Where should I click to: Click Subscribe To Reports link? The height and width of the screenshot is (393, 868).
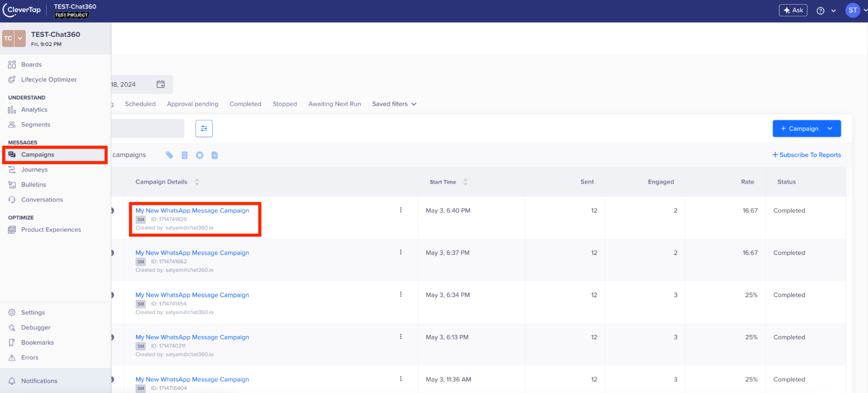pyautogui.click(x=806, y=155)
